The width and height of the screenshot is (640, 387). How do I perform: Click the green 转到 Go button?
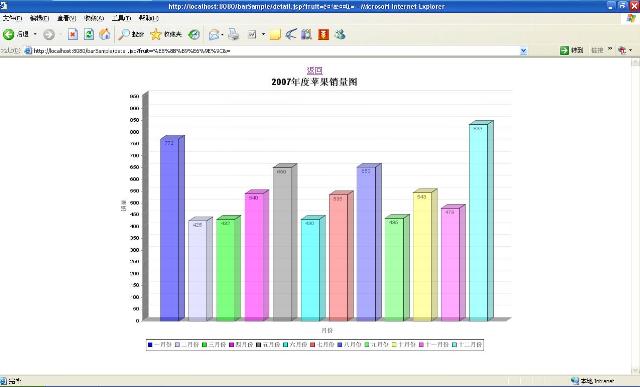tap(571, 51)
